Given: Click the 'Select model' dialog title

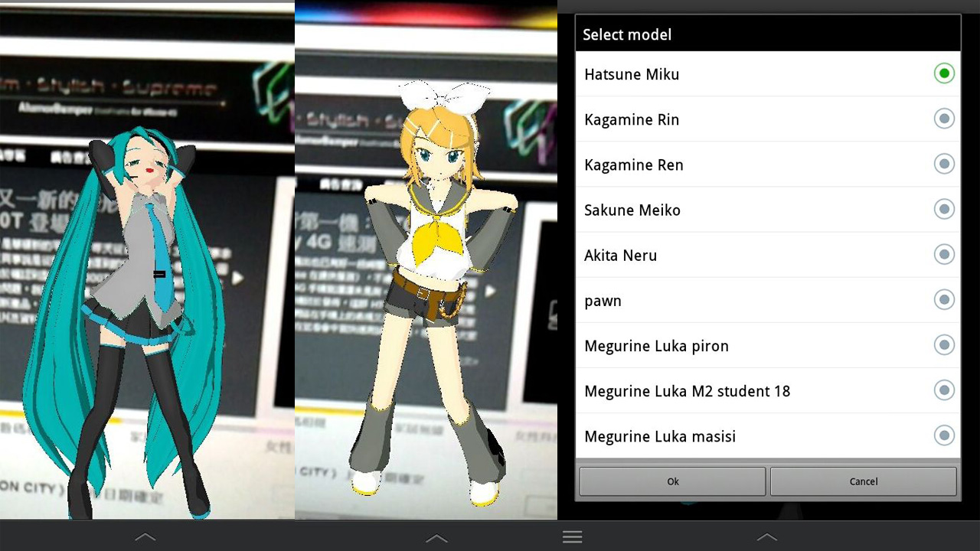Looking at the screenshot, I should tap(627, 34).
